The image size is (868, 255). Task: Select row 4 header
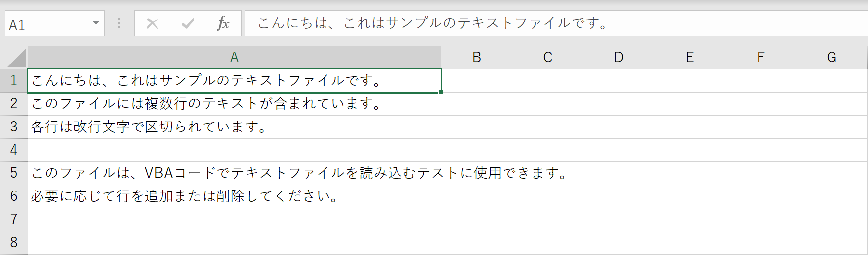coord(14,150)
